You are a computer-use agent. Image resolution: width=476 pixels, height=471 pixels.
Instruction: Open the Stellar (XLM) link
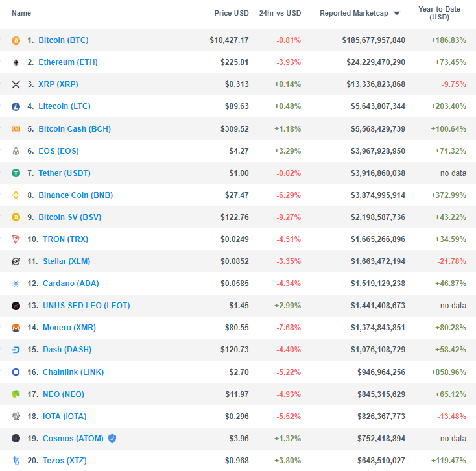pos(67,261)
